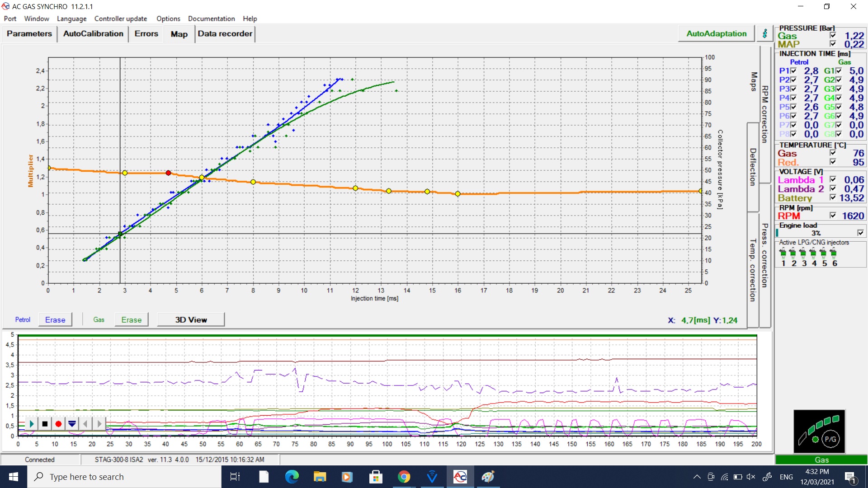Toggle the Lambda 2 voltage checkbox
This screenshot has width=868, height=488.
pos(833,189)
